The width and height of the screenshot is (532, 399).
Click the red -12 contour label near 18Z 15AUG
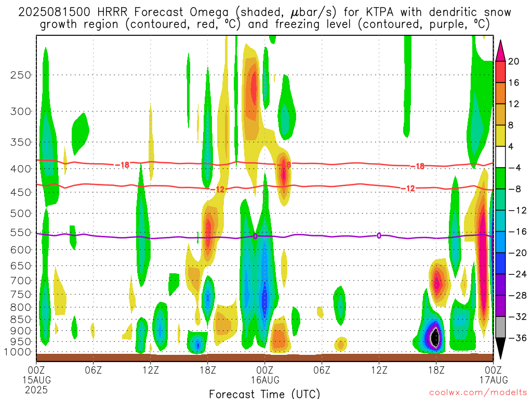tap(218, 189)
